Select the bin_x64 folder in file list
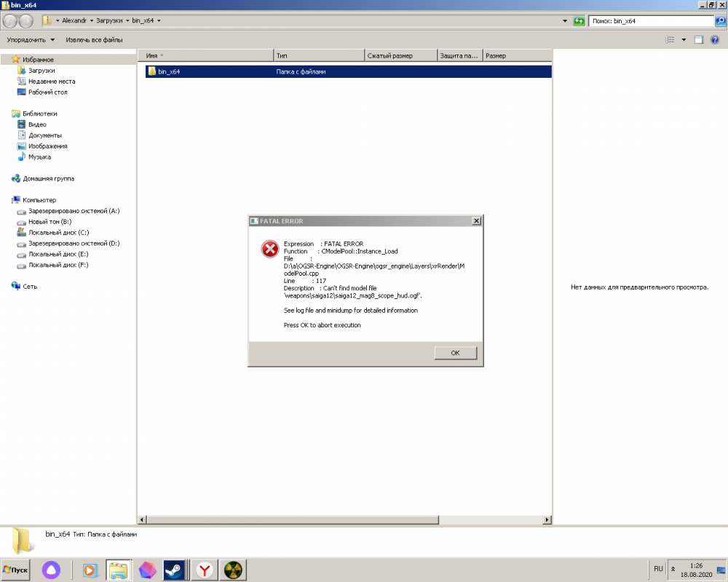This screenshot has width=728, height=582. coord(348,71)
